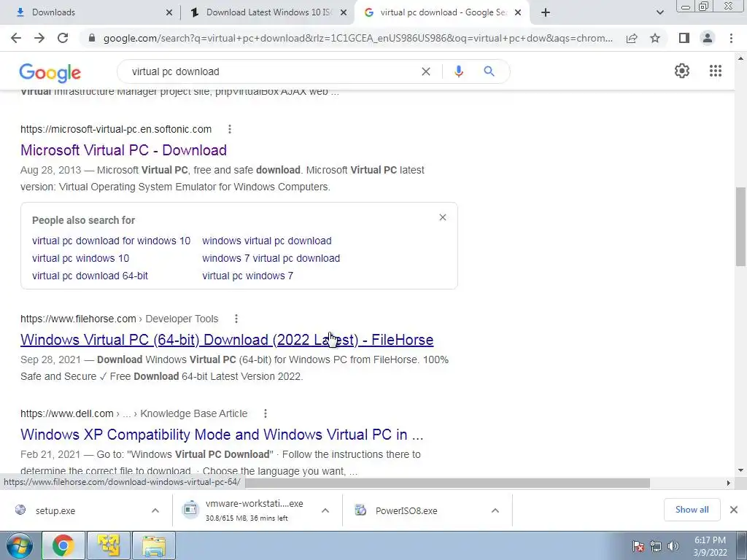The width and height of the screenshot is (747, 560).
Task: Reload the current page
Action: coord(63,38)
